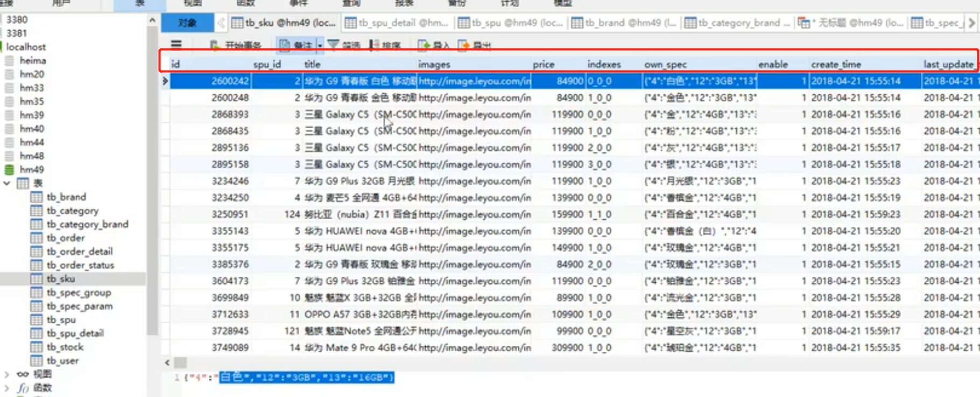Switch to the untitled query tab
This screenshot has height=397, width=980.
[x=850, y=23]
